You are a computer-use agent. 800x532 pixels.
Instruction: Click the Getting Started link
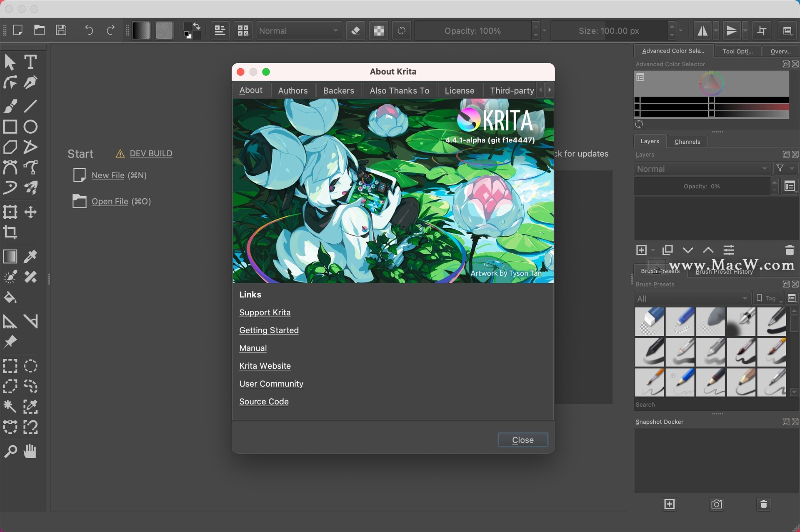pyautogui.click(x=268, y=330)
